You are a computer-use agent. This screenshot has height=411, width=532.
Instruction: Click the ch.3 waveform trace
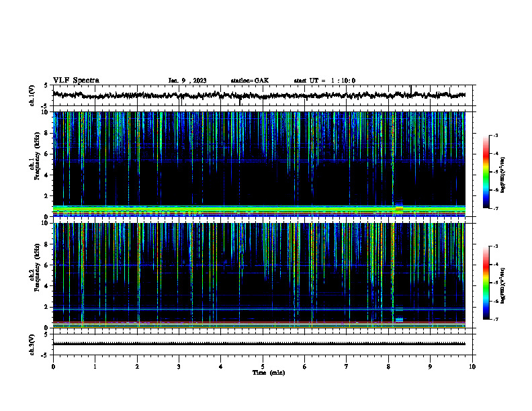(x=259, y=344)
